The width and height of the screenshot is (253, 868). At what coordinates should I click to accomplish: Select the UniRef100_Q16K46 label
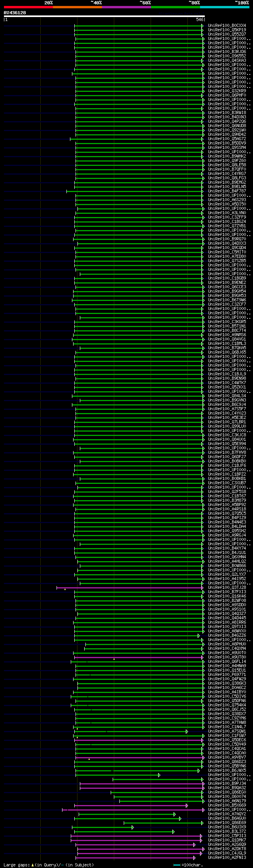point(227,596)
